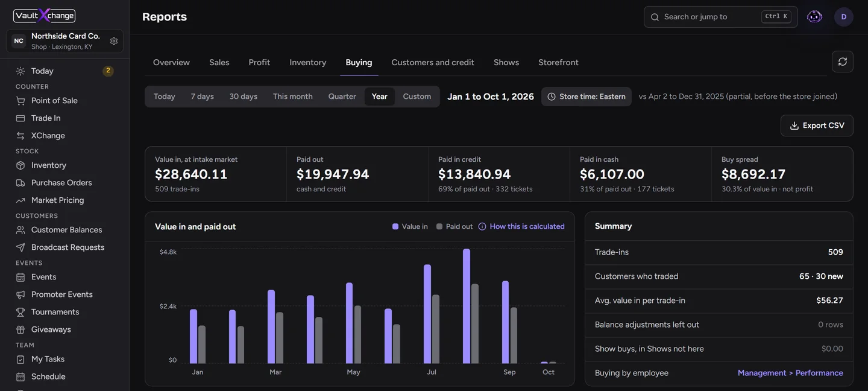
Task: Click the Giveaways gift icon
Action: coord(20,329)
